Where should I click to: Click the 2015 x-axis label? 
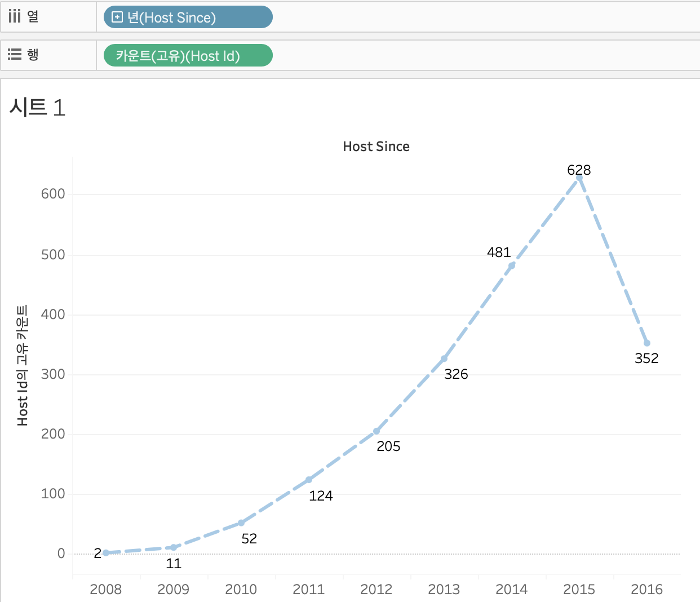click(x=579, y=590)
